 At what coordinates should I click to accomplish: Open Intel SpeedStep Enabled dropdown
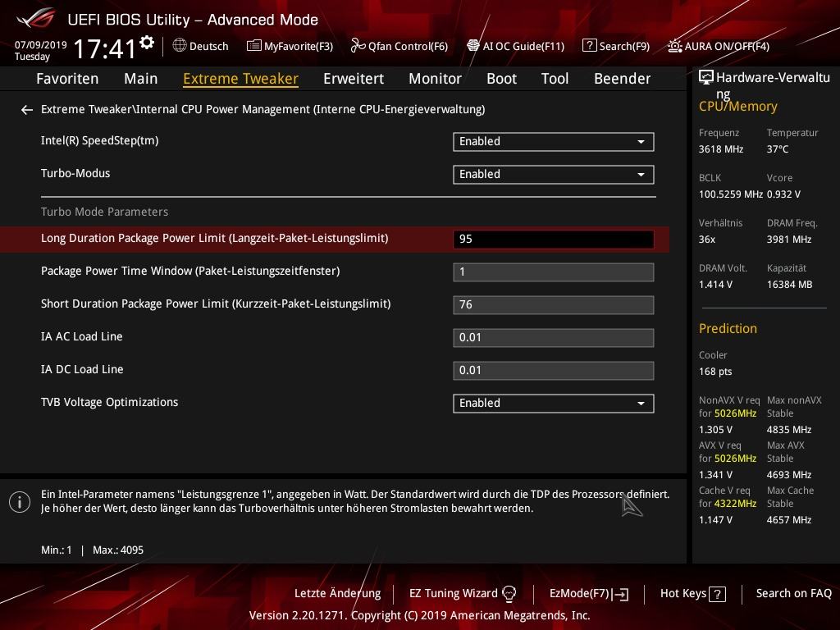554,141
